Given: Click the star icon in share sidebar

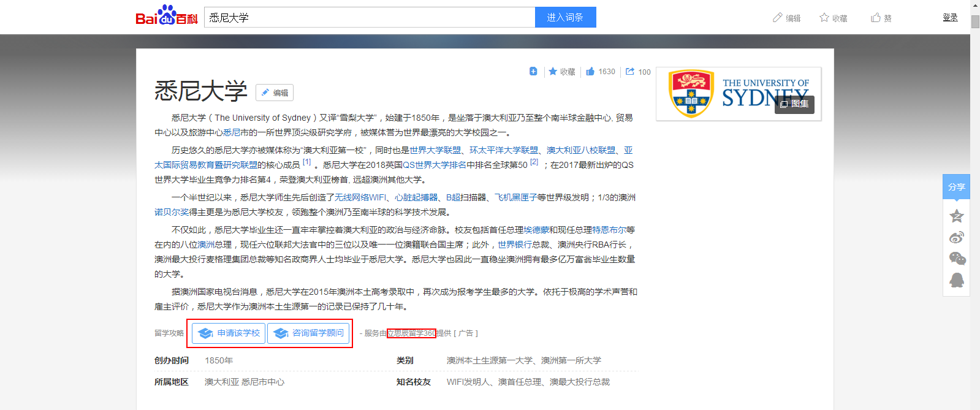Looking at the screenshot, I should click(x=956, y=216).
